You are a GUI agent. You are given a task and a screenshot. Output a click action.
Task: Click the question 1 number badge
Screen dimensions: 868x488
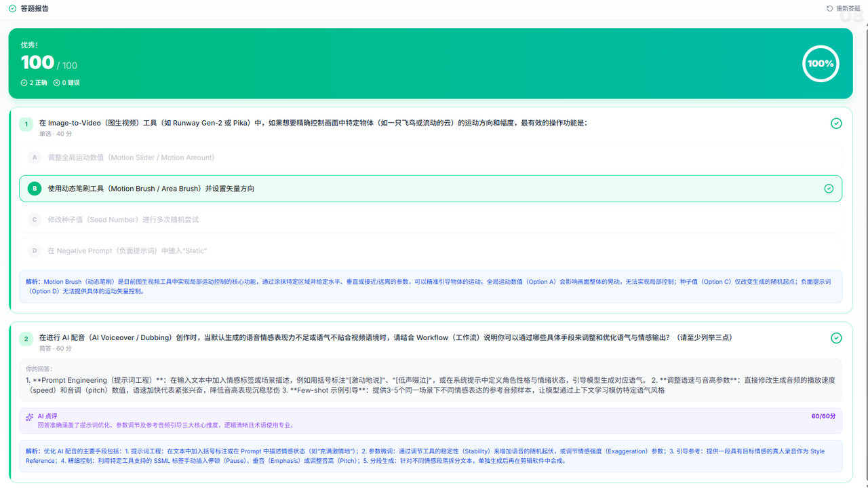click(x=26, y=124)
